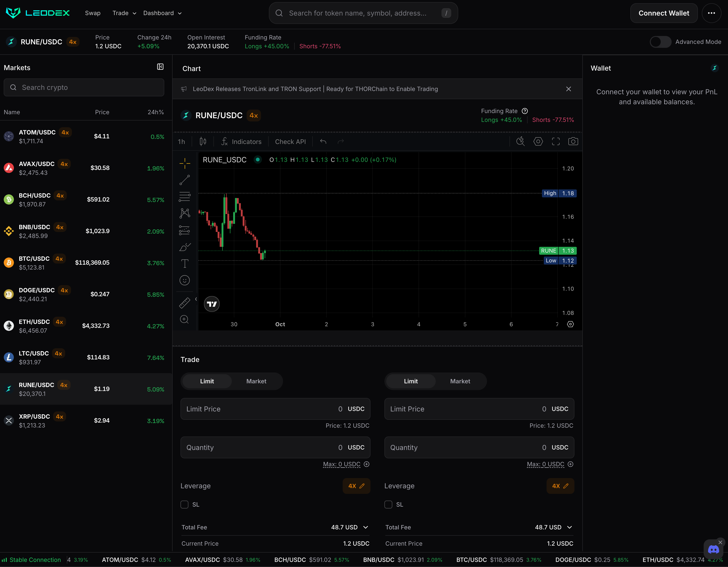Click the chart snapshot camera icon
This screenshot has width=728, height=567.
coord(573,141)
